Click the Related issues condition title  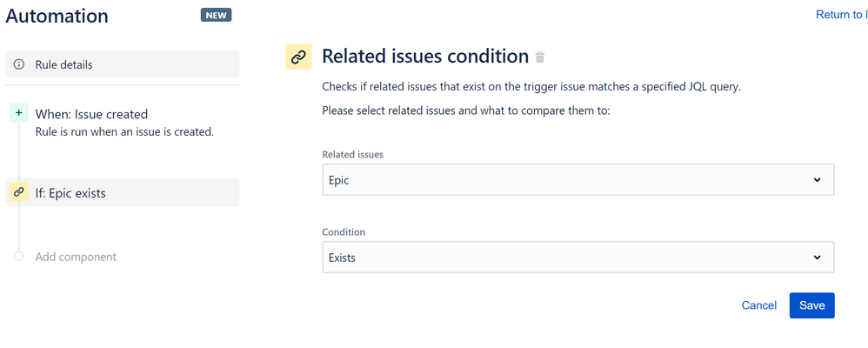pos(425,57)
